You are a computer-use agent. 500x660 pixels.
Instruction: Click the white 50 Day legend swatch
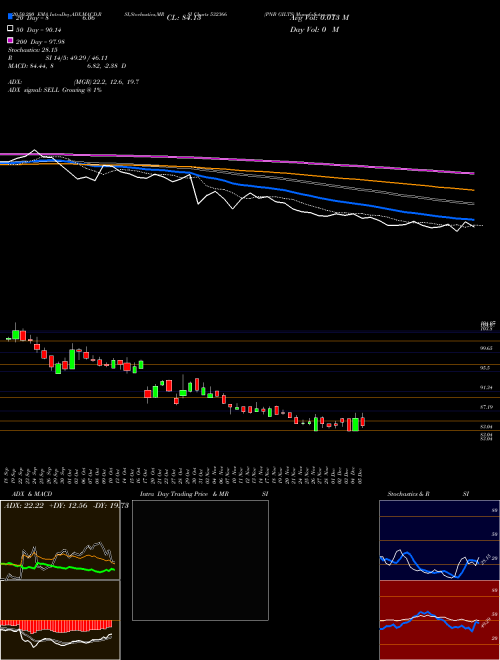tap(10, 29)
